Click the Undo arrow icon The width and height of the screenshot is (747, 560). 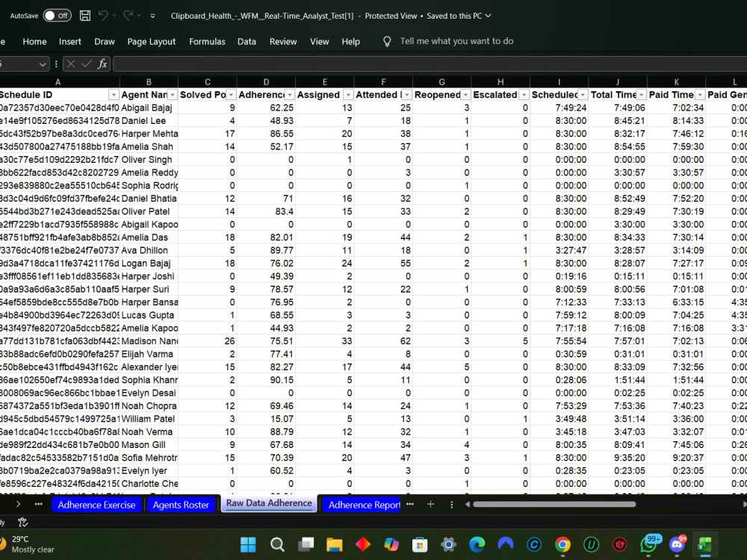click(x=103, y=16)
